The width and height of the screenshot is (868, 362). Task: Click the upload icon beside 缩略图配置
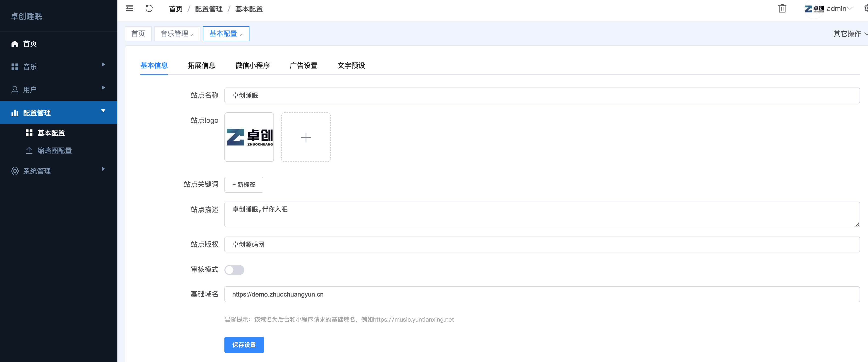pos(29,151)
